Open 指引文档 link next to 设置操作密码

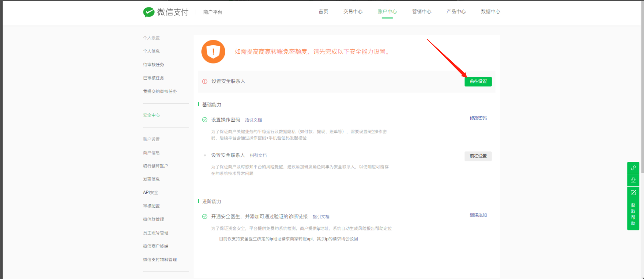(253, 120)
